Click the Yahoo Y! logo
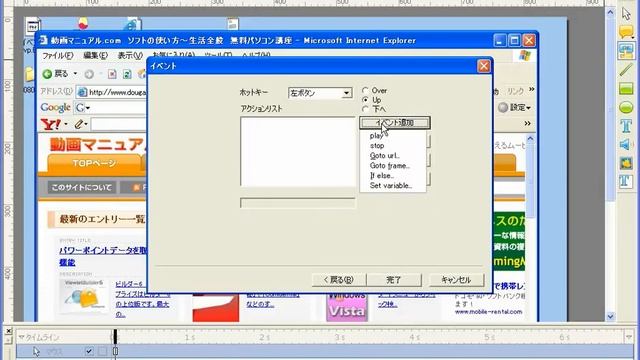The height and width of the screenshot is (360, 640). [x=51, y=124]
